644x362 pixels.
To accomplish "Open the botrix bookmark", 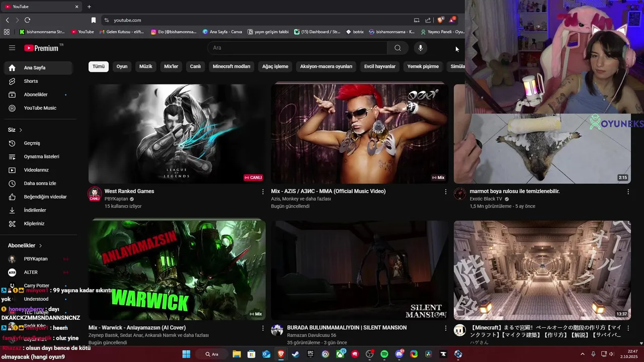I will (x=355, y=32).
